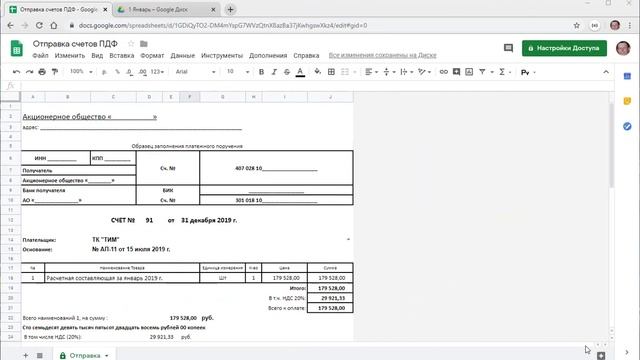Open Google account avatar in Sheets

pos(623,48)
